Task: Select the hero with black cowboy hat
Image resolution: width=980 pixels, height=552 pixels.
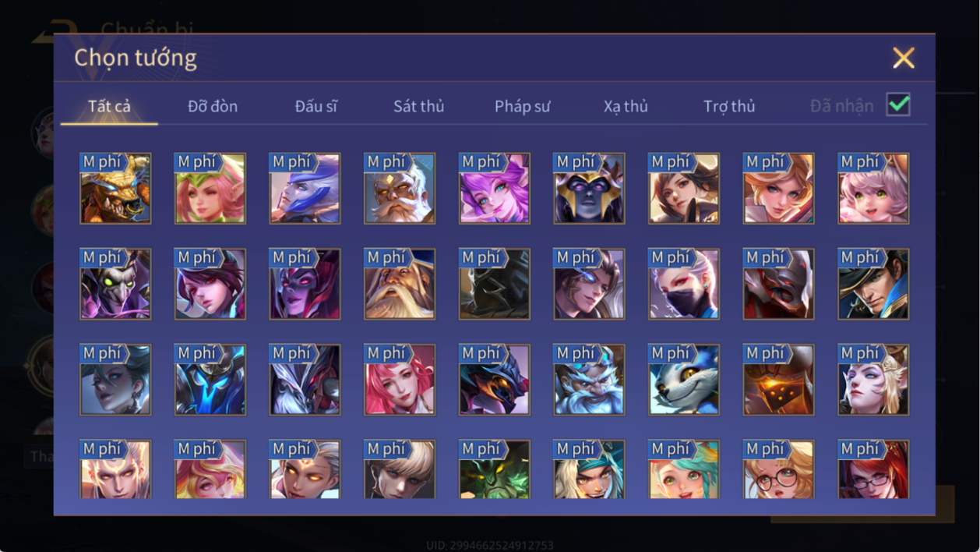Action: point(873,285)
